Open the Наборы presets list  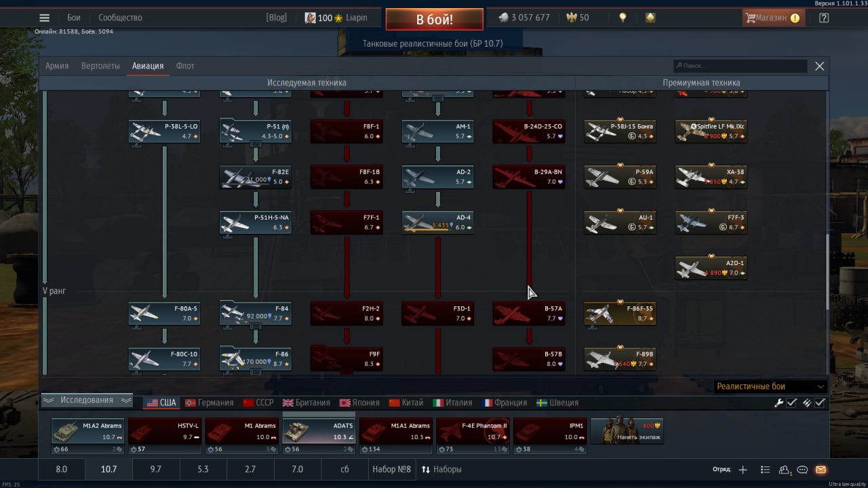[x=441, y=469]
